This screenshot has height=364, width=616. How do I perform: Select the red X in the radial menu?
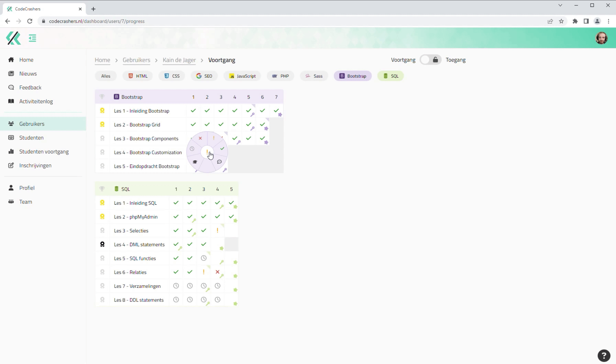pos(200,138)
